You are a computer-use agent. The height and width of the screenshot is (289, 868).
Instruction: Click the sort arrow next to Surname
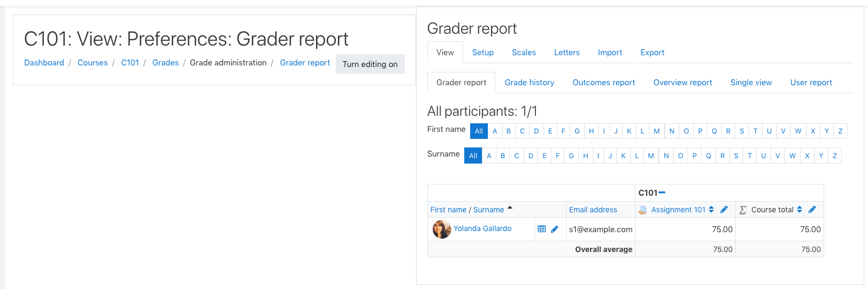click(510, 208)
